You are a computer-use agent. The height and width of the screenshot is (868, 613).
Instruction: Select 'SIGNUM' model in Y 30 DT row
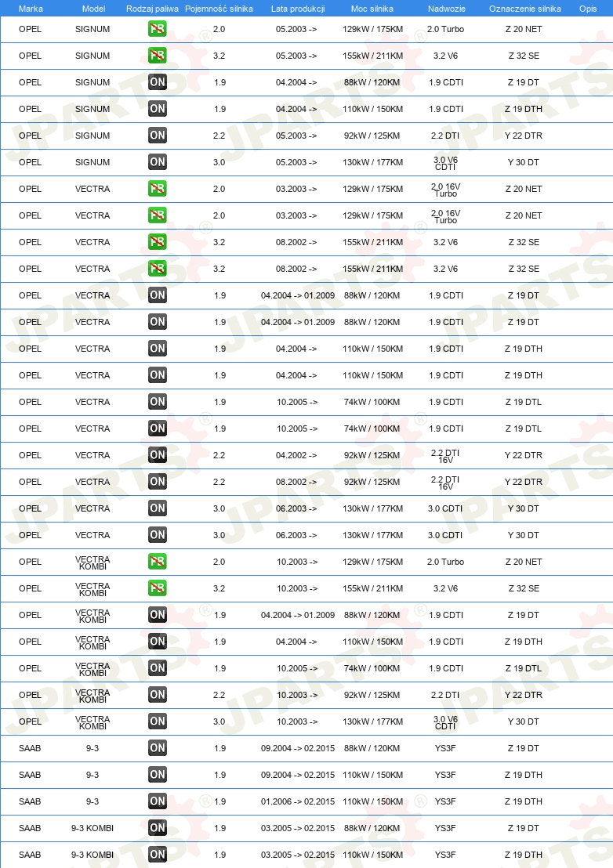[92, 161]
